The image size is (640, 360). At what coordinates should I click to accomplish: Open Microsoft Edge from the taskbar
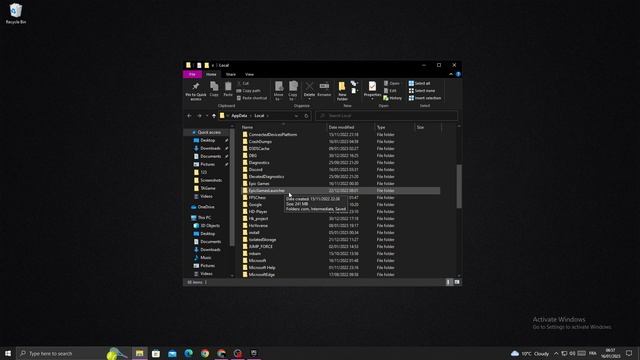click(189, 353)
